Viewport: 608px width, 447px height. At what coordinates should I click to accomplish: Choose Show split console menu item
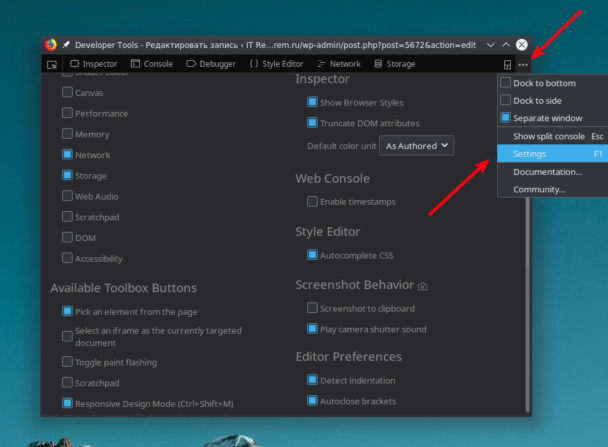pyautogui.click(x=553, y=136)
